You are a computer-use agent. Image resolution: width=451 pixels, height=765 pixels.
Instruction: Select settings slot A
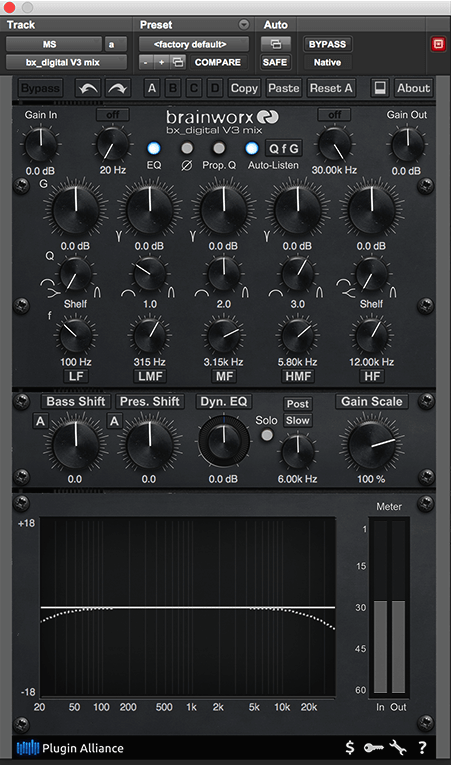coord(152,88)
